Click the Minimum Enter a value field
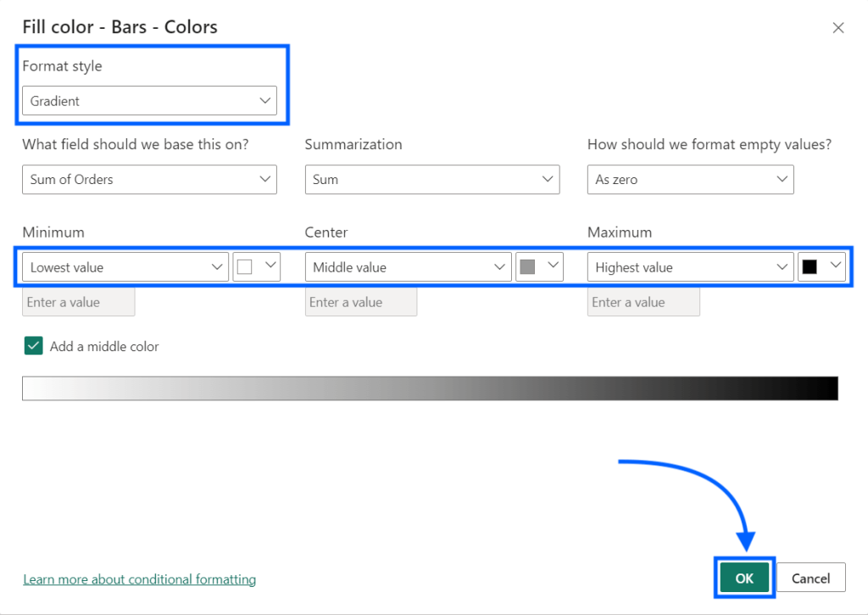 tap(78, 303)
